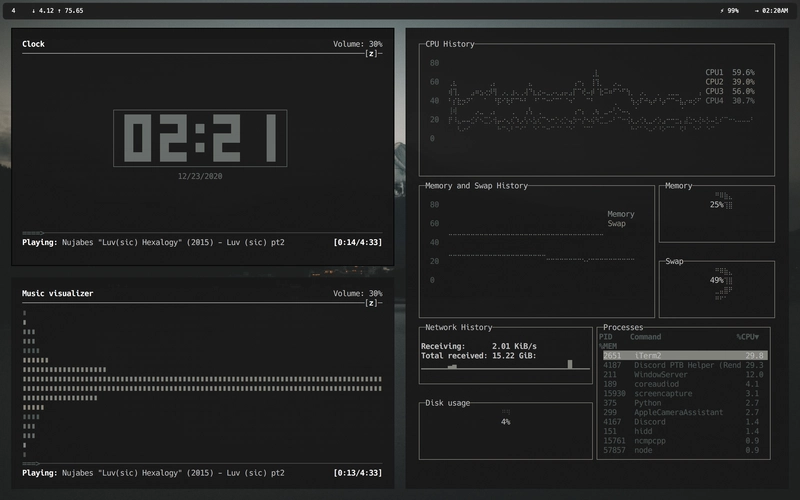800x500 pixels.
Task: Click playing track title in Music visualizer window
Action: pos(173,473)
